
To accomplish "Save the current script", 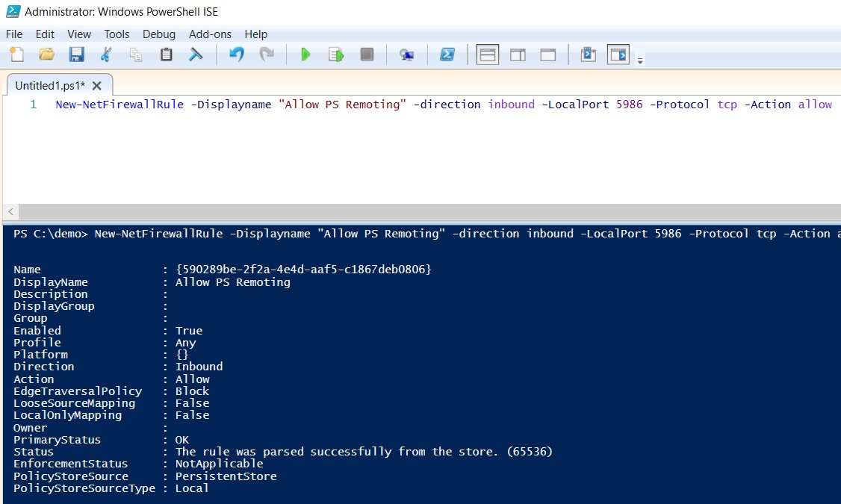I will [76, 54].
